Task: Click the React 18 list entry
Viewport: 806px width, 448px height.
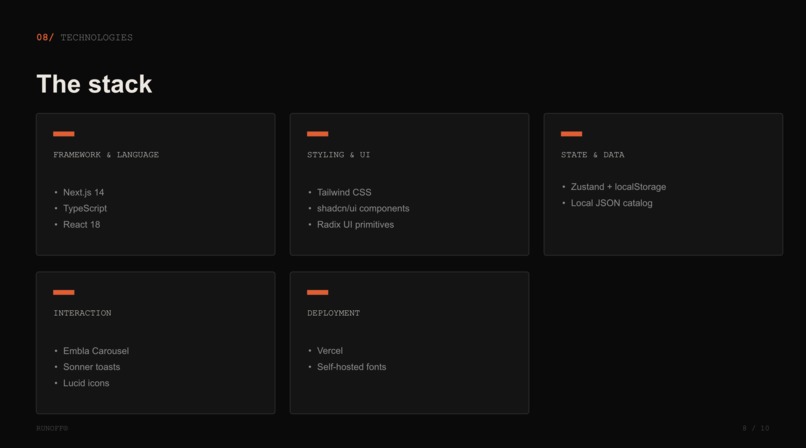Action: tap(81, 225)
